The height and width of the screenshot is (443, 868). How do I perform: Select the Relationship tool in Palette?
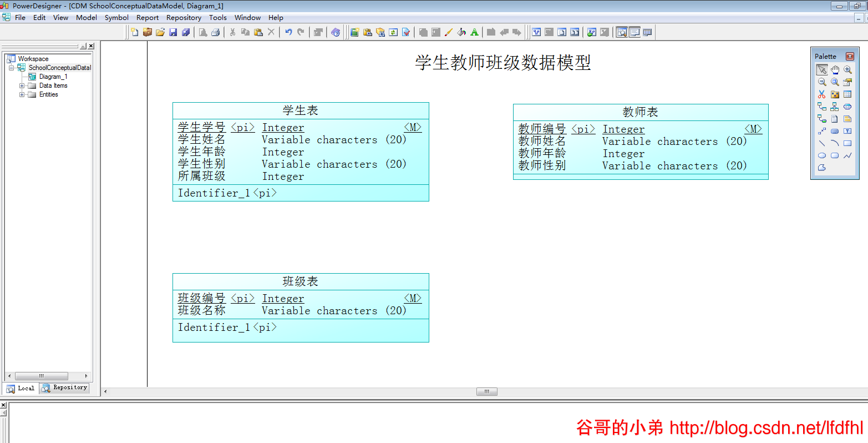tap(821, 106)
